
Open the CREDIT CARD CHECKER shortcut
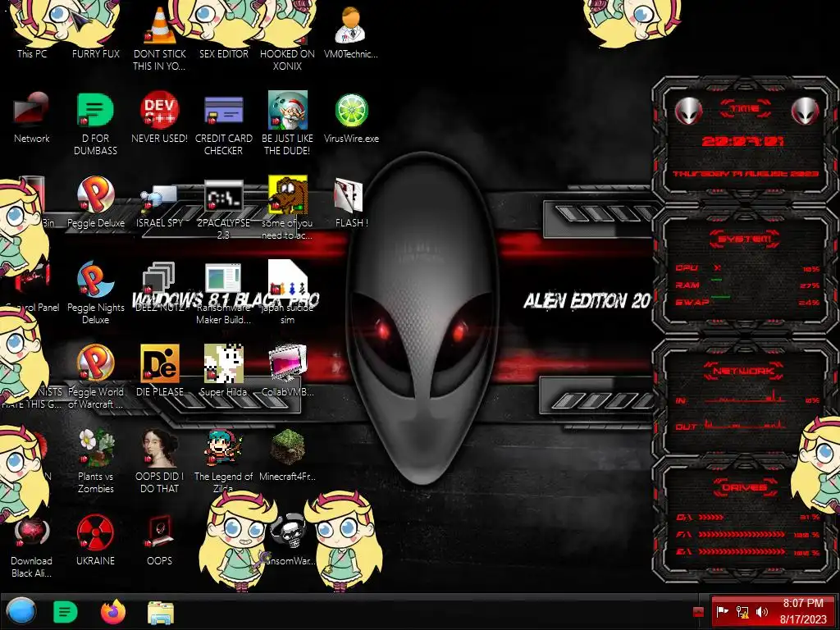tap(223, 111)
